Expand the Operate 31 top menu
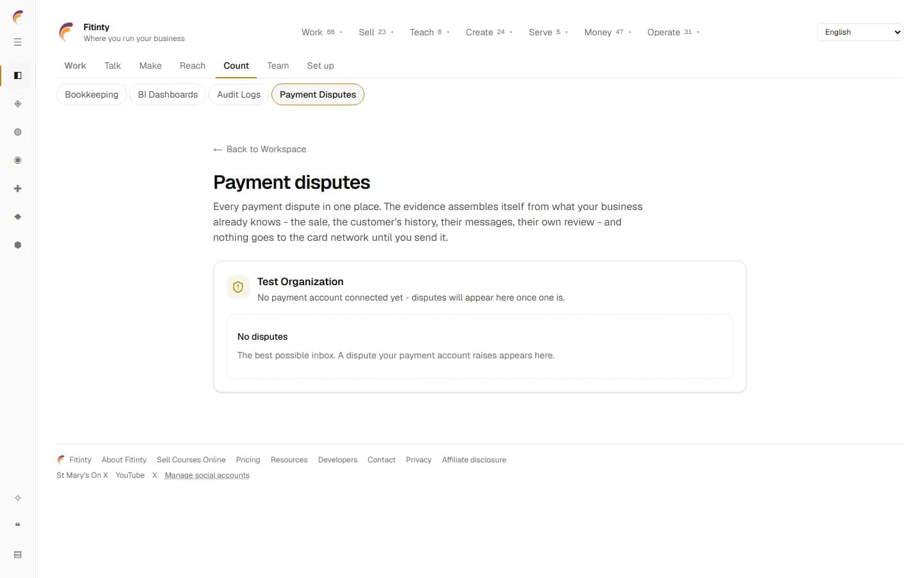The width and height of the screenshot is (924, 578). point(673,32)
